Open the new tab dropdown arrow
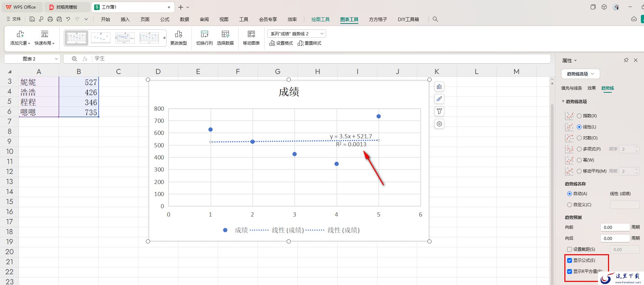644x285 pixels. pyautogui.click(x=188, y=7)
